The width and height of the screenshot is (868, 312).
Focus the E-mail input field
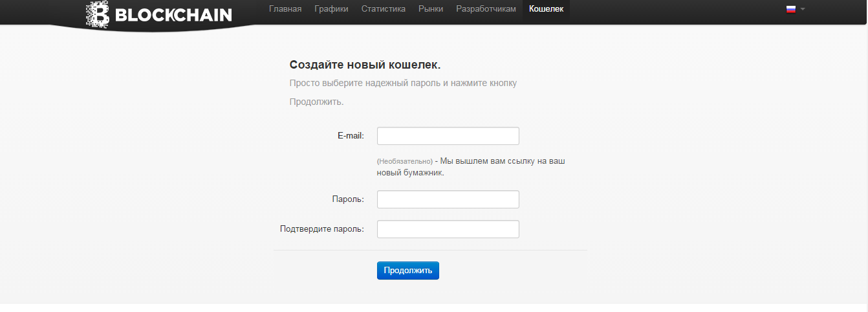pos(448,136)
